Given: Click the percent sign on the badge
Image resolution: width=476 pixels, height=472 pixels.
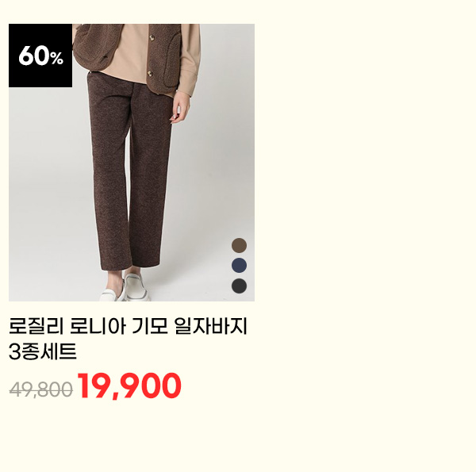Looking at the screenshot, I should (57, 58).
